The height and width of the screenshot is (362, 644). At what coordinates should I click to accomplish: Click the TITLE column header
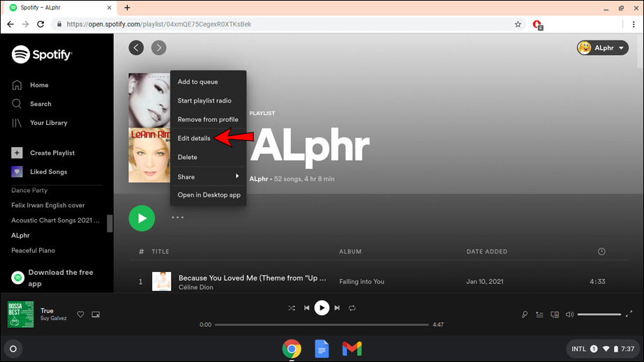tap(160, 252)
